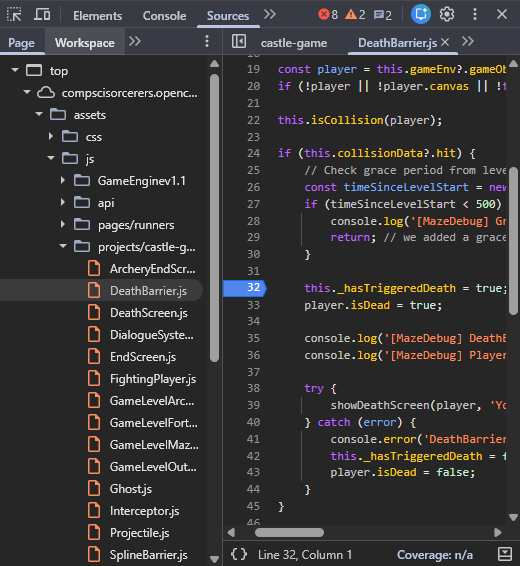
Task: Click the editor horizontal scrollbar thumb
Action: 289,532
